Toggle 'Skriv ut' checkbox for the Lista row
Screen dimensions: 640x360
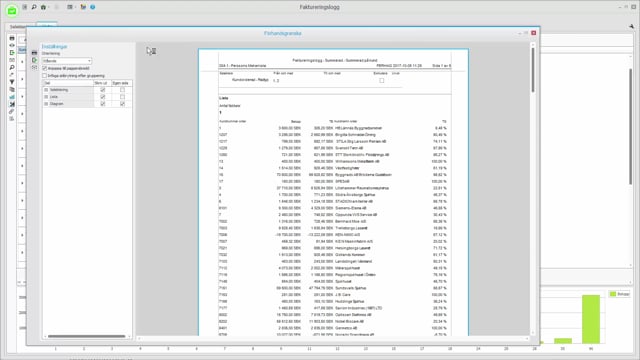click(x=102, y=97)
